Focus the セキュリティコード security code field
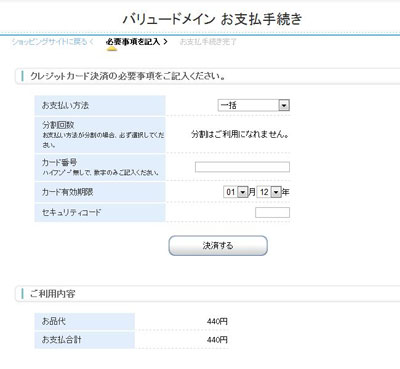The image size is (400, 369). point(273,212)
